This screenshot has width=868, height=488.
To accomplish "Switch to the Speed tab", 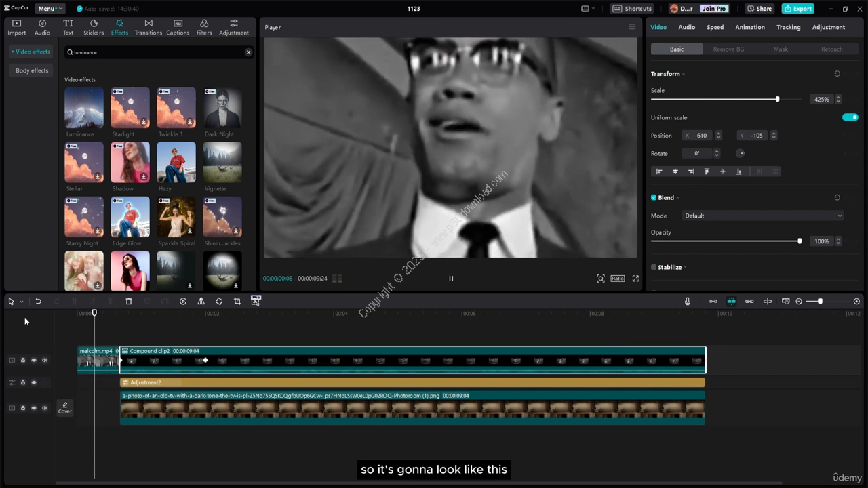I will tap(715, 27).
